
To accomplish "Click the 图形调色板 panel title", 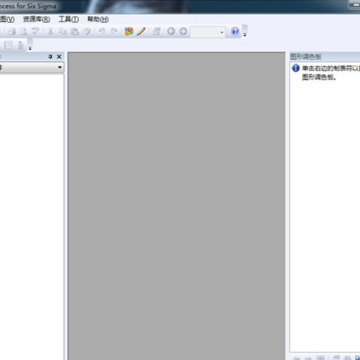I will [306, 57].
